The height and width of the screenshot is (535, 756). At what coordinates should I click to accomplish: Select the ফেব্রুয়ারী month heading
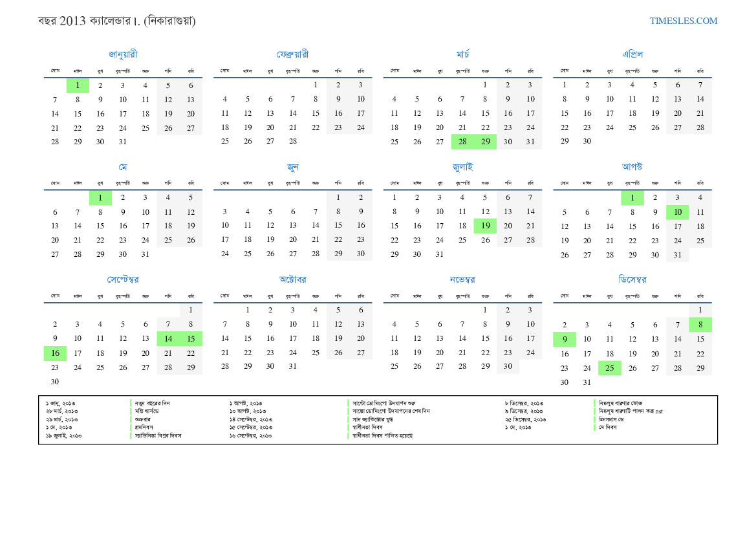point(293,54)
